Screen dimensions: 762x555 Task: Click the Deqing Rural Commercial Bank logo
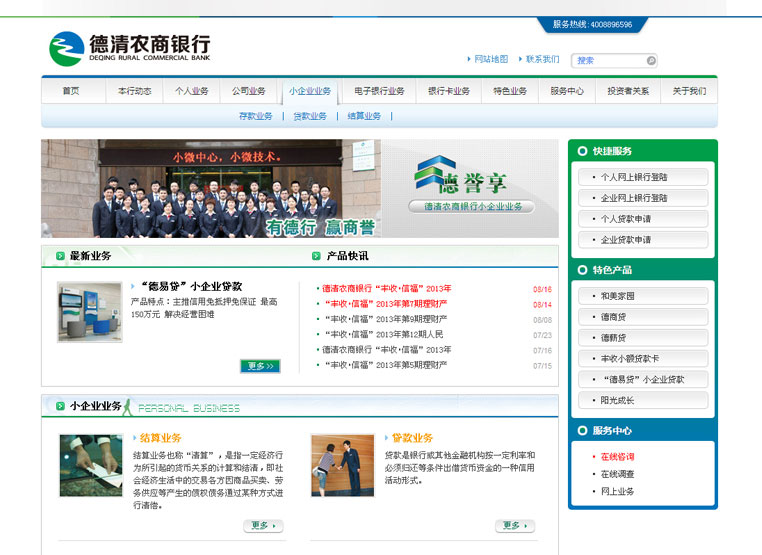tap(130, 48)
